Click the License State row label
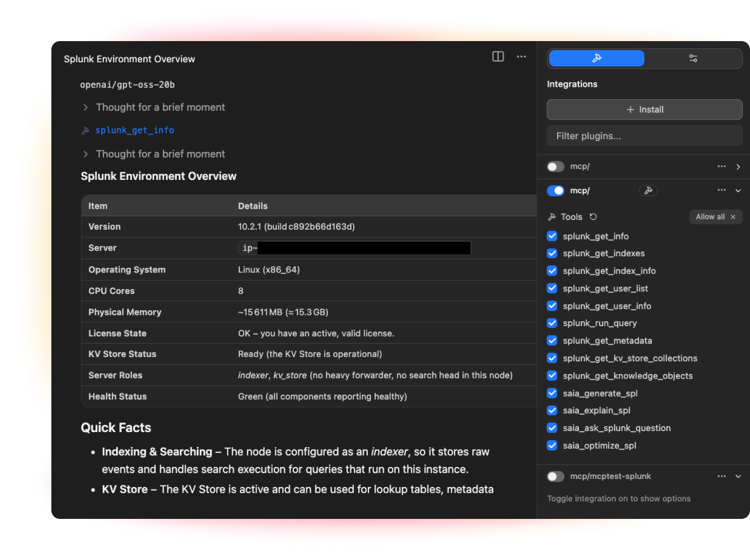 tap(117, 333)
